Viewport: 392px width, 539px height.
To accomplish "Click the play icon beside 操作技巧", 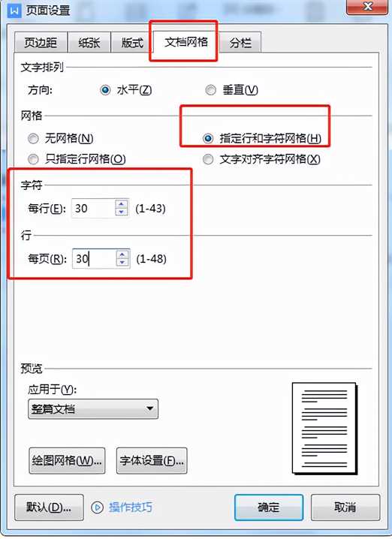I will (x=98, y=507).
